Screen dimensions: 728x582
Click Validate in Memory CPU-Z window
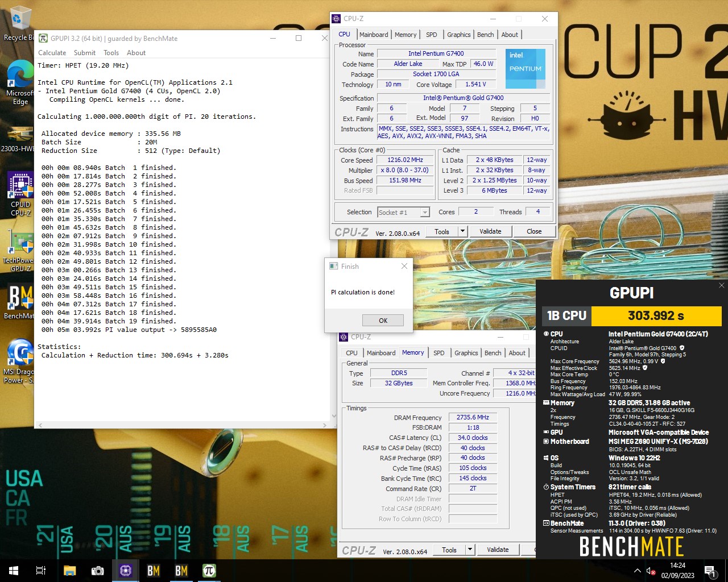click(x=498, y=550)
